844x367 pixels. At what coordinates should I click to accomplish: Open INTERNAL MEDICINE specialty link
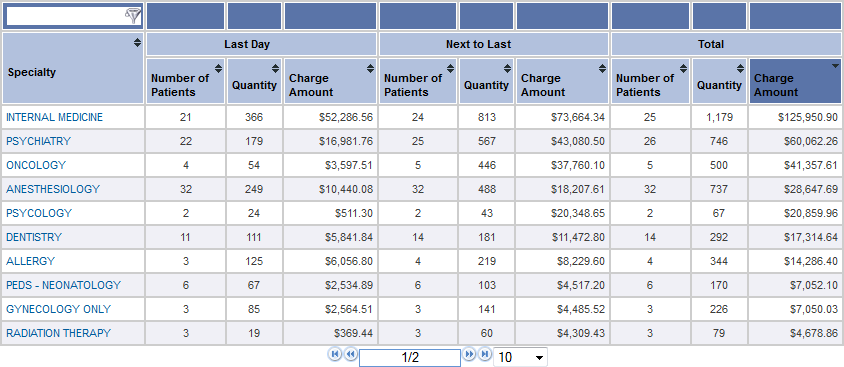pyautogui.click(x=54, y=117)
